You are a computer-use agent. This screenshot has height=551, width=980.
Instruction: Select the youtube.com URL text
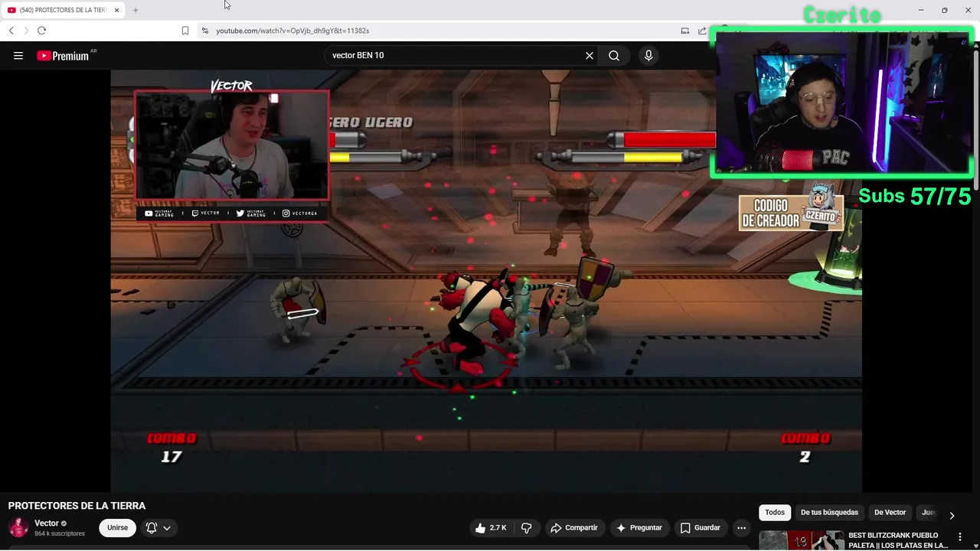click(x=292, y=31)
